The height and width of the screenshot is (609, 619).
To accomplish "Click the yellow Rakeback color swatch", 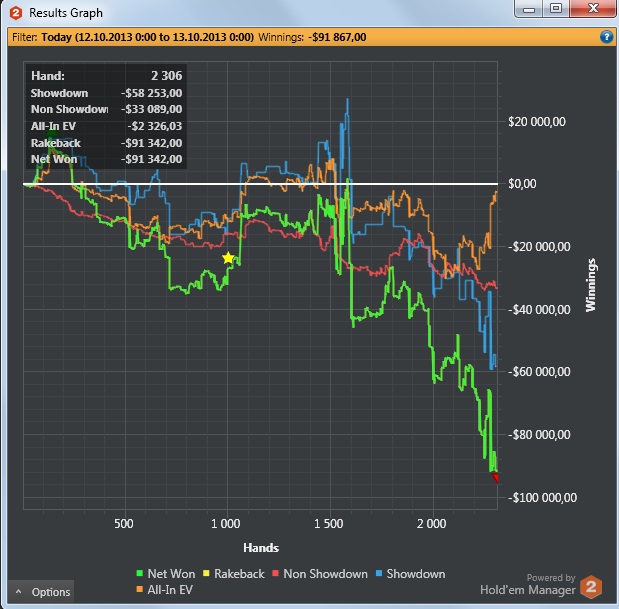I will coord(206,573).
